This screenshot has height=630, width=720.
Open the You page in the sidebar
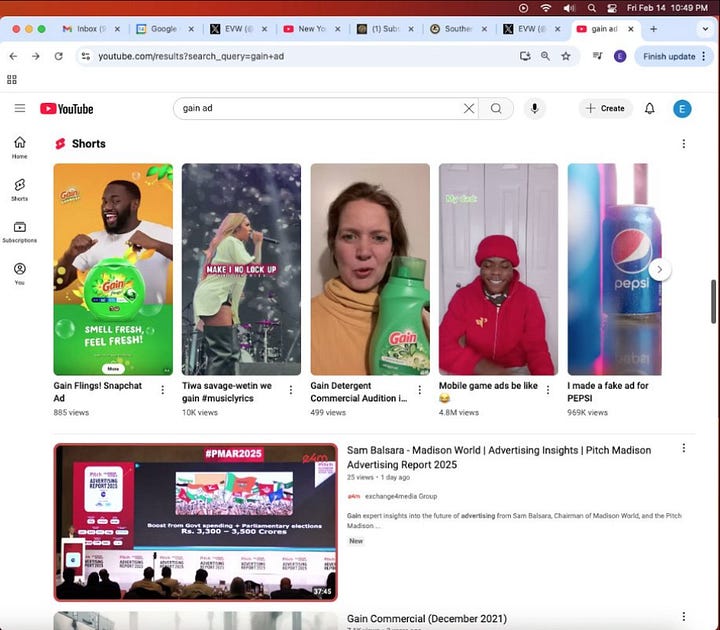(x=20, y=274)
